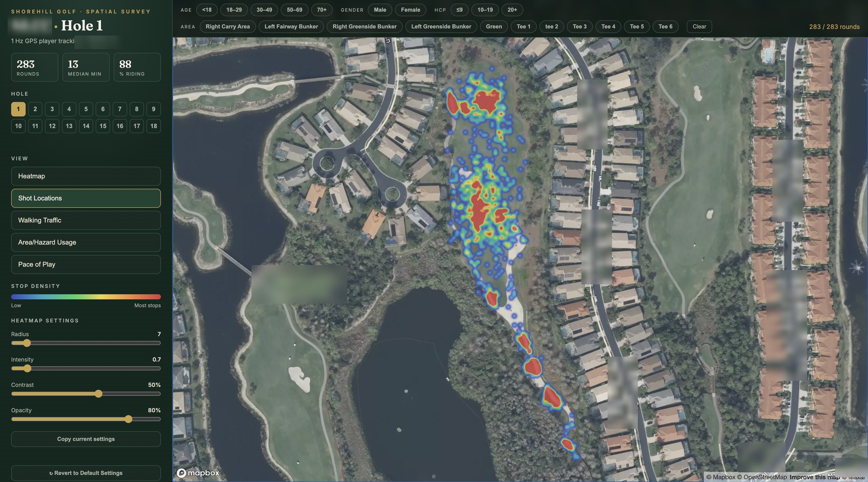Open the Walking Traffic view
This screenshot has height=482, width=868.
tap(86, 220)
